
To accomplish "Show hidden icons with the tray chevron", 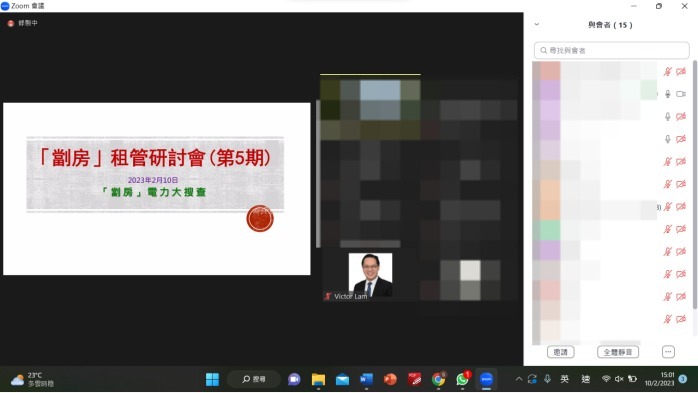I will point(519,379).
